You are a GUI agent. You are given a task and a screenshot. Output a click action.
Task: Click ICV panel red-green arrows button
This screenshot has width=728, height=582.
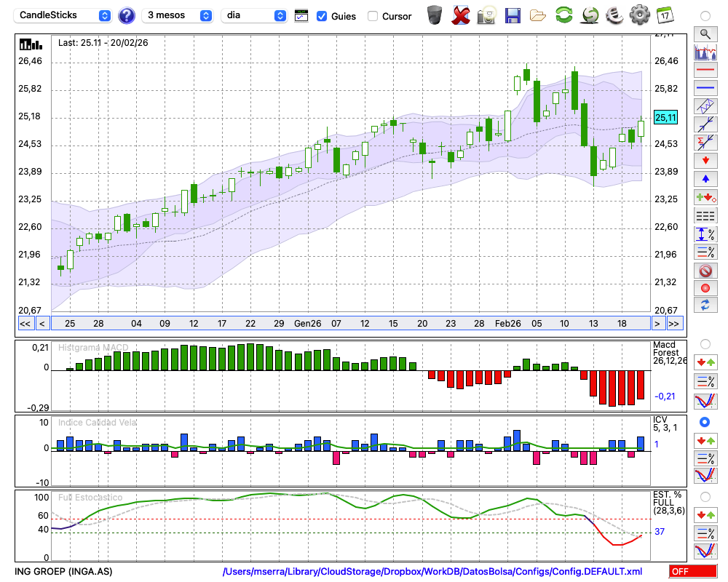(705, 440)
